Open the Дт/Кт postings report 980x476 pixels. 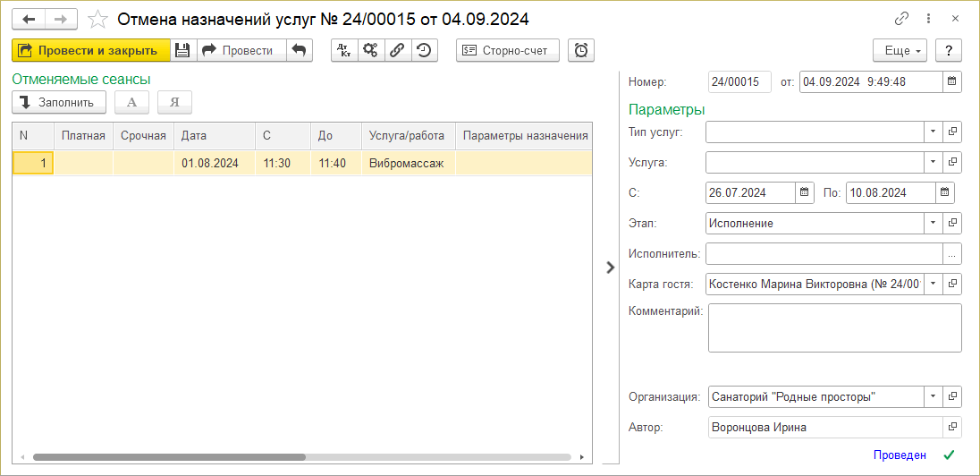click(344, 51)
